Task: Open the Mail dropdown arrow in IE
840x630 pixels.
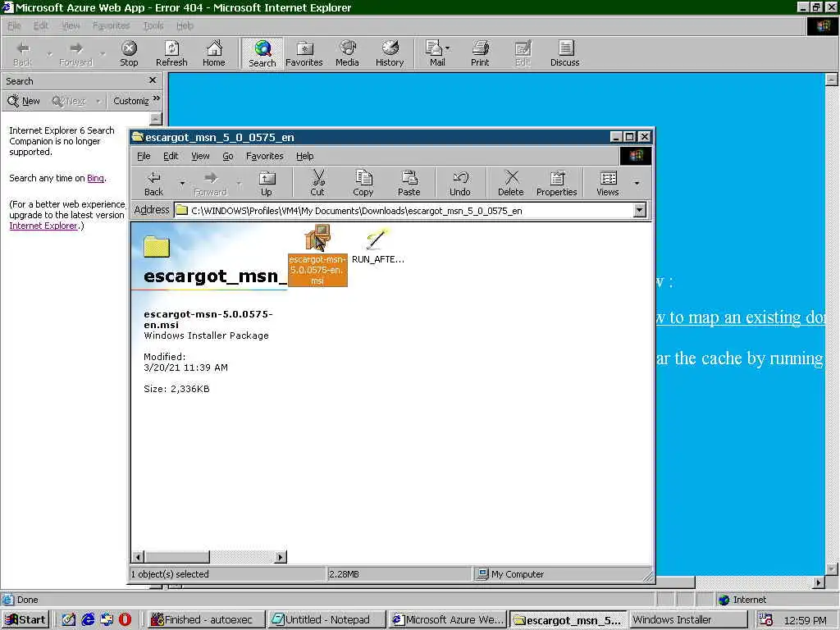Action: pos(448,48)
